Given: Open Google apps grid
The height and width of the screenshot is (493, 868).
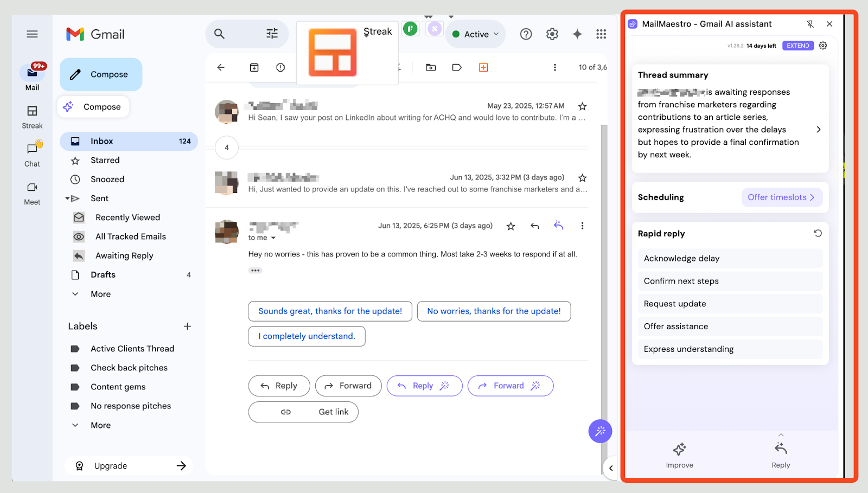Looking at the screenshot, I should (601, 34).
